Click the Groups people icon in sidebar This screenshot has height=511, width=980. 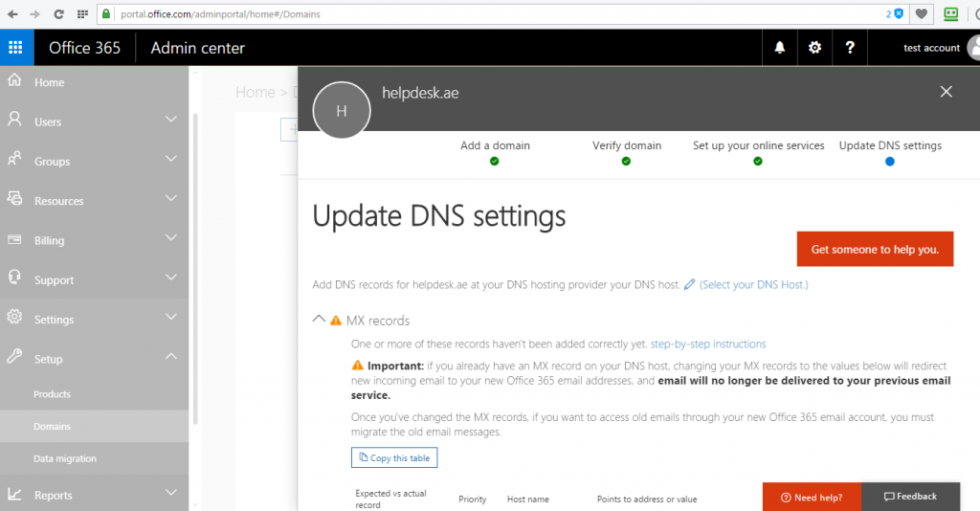pyautogui.click(x=14, y=159)
